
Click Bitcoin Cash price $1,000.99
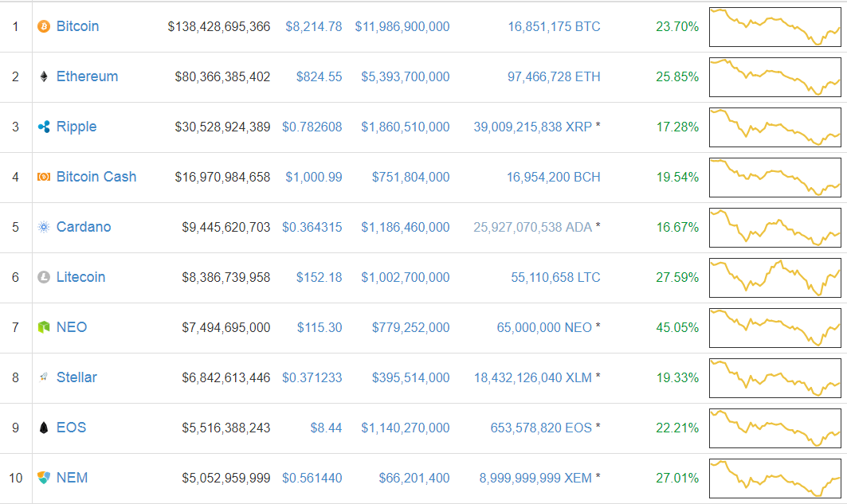[x=313, y=177]
